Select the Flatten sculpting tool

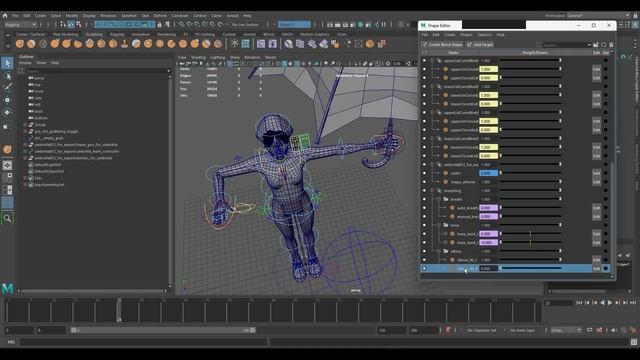[x=78, y=44]
